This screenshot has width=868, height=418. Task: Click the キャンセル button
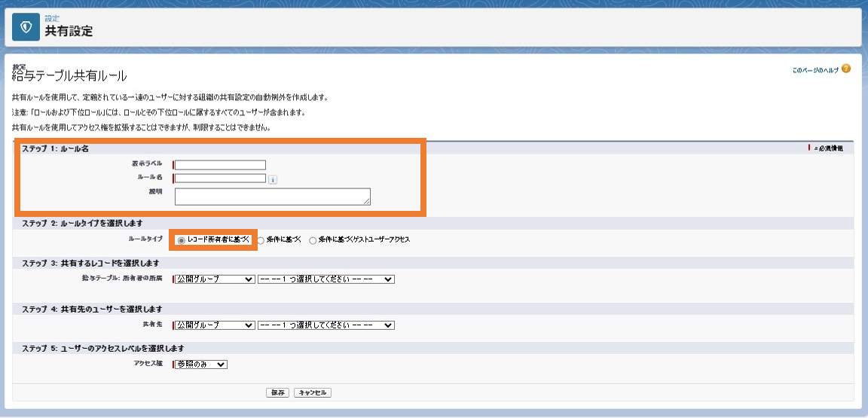(313, 392)
